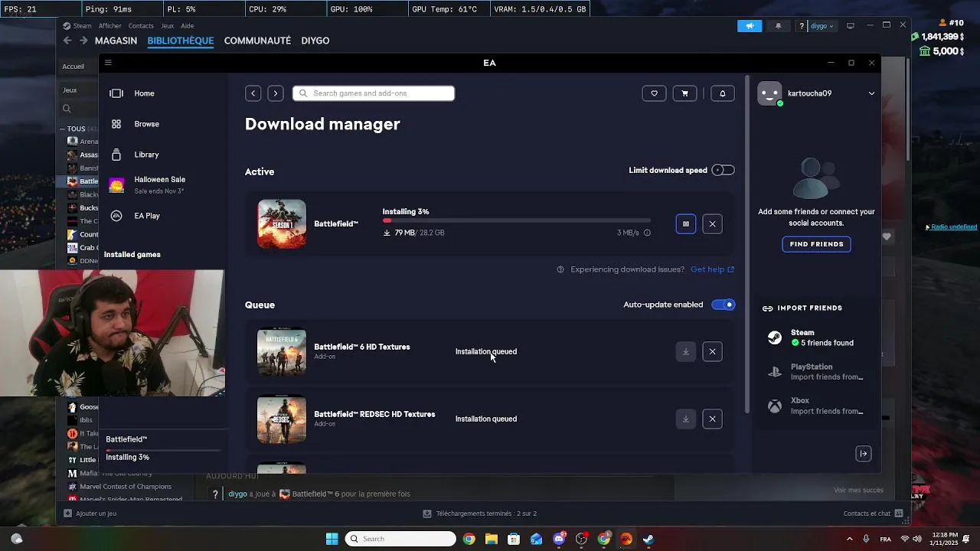Click the EA download manager scrollbar
Image resolution: width=980 pixels, height=551 pixels.
[747, 245]
